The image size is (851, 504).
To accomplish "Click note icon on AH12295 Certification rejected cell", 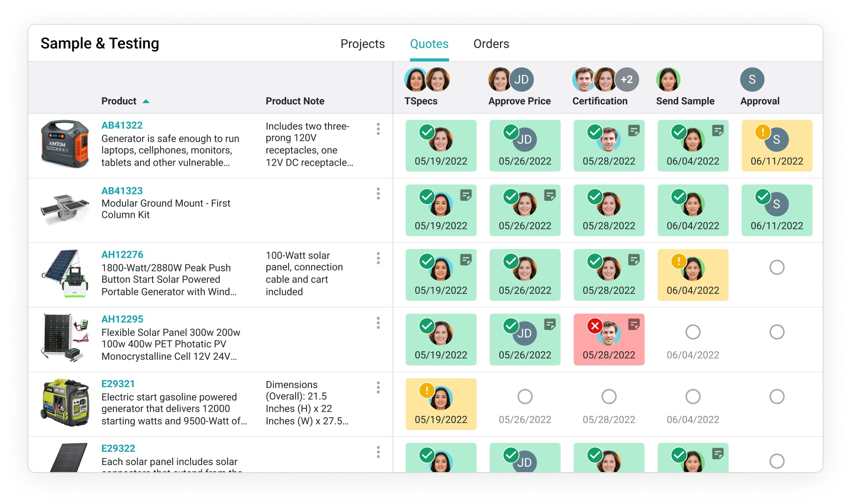I will [x=634, y=324].
